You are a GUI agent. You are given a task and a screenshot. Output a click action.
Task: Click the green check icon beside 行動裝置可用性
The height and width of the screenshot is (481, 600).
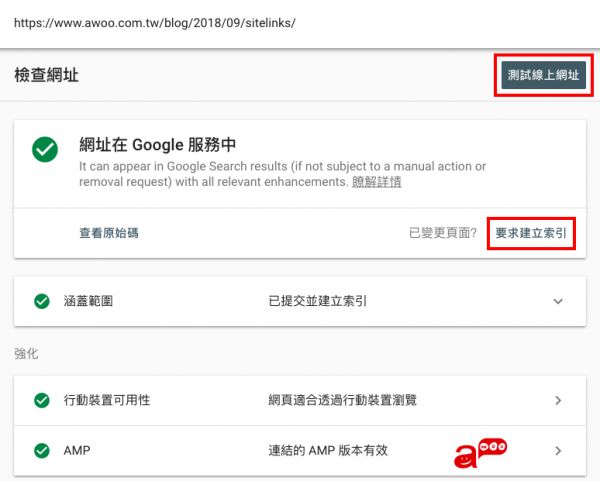point(42,400)
